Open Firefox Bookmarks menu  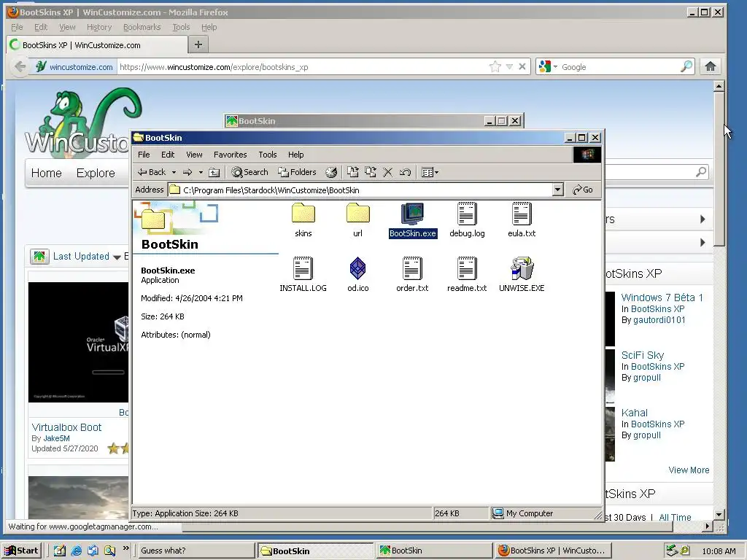click(142, 27)
